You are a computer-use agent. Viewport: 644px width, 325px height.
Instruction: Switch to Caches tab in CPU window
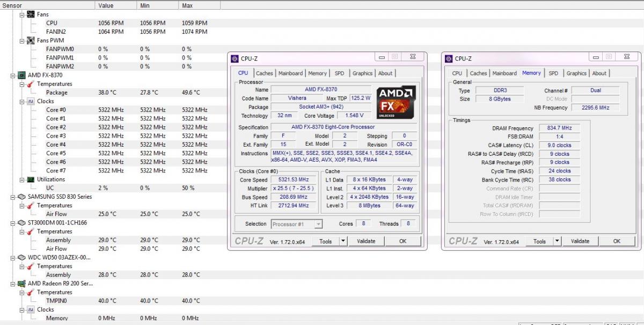click(264, 73)
